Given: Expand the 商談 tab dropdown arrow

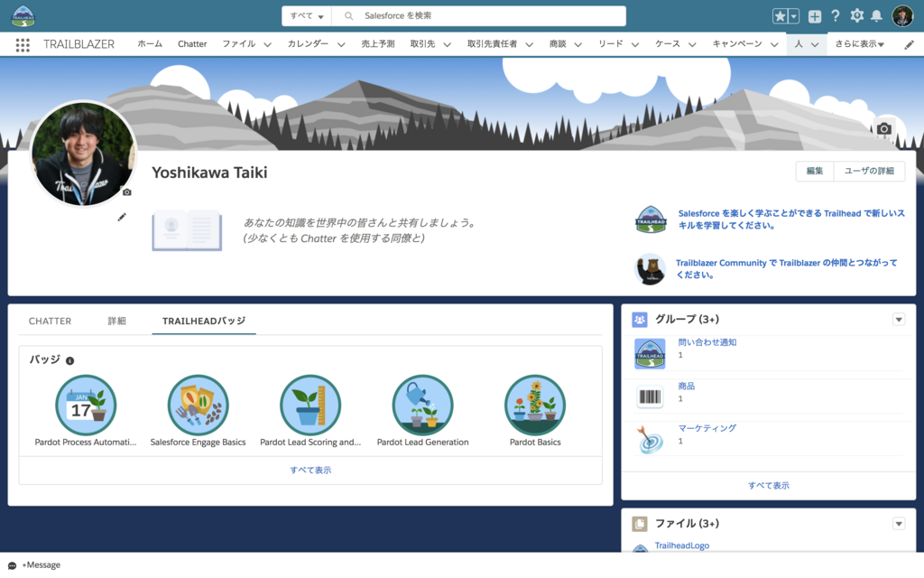Looking at the screenshot, I should (x=578, y=45).
